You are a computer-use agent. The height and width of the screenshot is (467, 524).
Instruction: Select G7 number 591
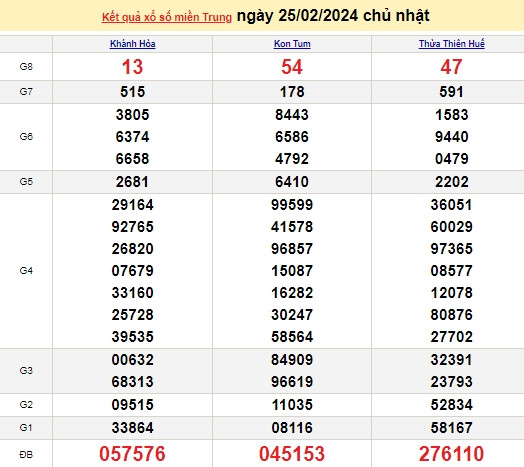point(451,92)
